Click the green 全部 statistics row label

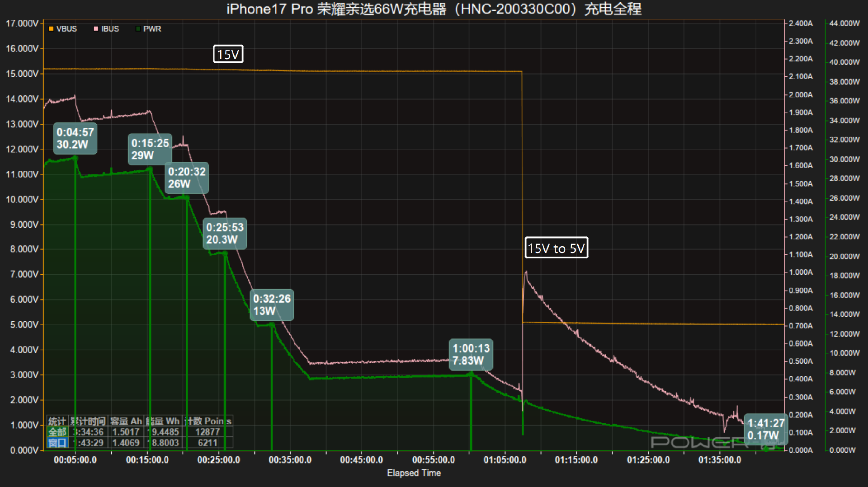(x=57, y=432)
